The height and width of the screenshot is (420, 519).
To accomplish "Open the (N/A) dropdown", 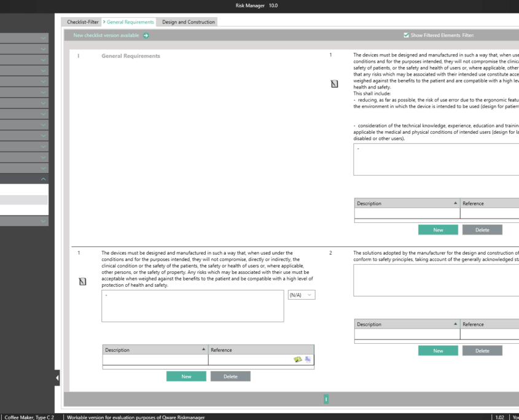I will [301, 295].
